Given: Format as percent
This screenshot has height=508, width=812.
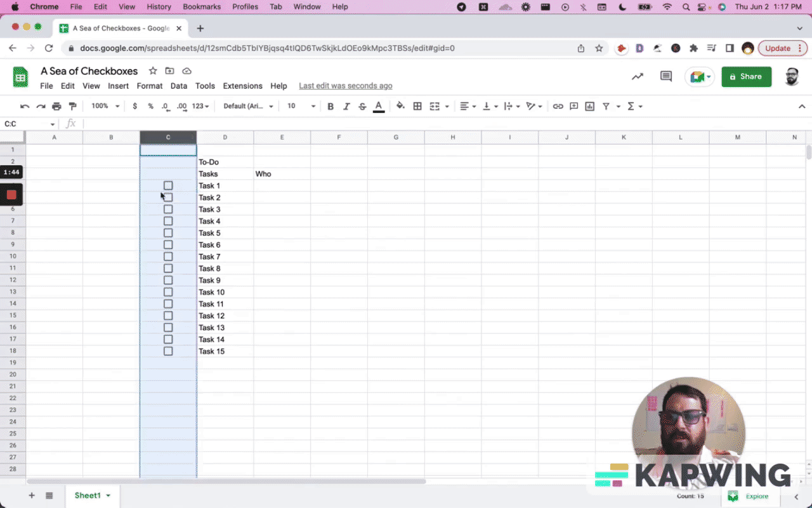Looking at the screenshot, I should pyautogui.click(x=150, y=107).
